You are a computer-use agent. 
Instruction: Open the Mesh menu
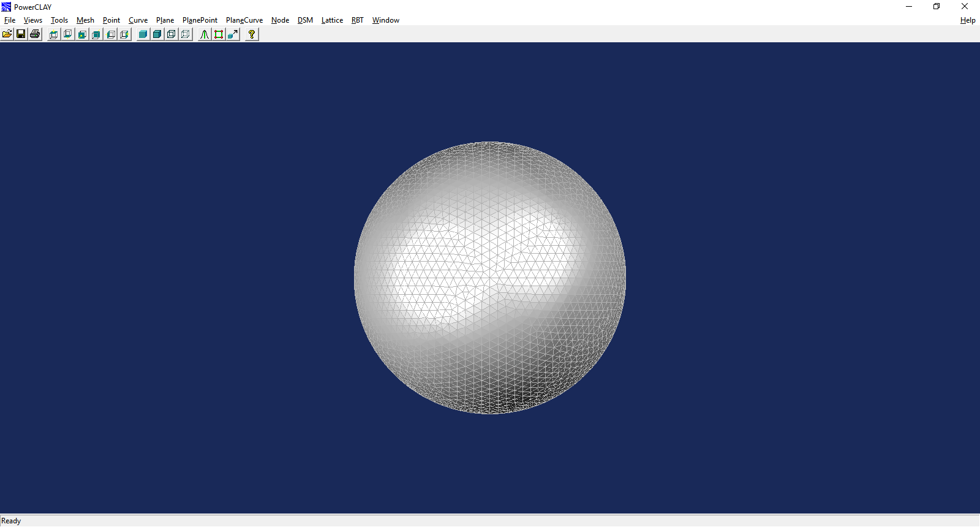point(85,20)
